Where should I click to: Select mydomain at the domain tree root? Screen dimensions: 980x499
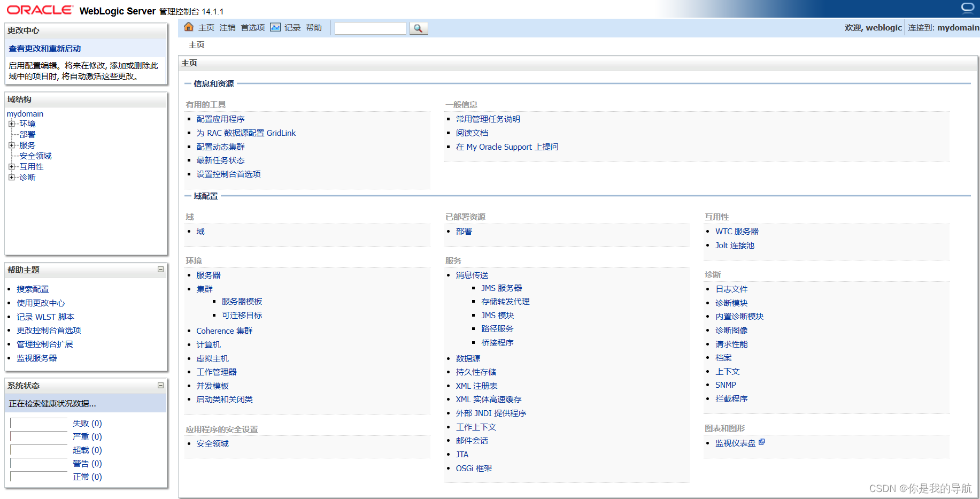(25, 113)
